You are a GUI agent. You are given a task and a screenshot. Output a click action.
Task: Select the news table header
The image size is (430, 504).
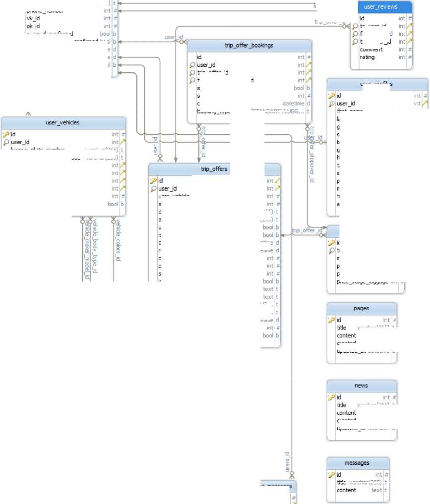(x=361, y=386)
